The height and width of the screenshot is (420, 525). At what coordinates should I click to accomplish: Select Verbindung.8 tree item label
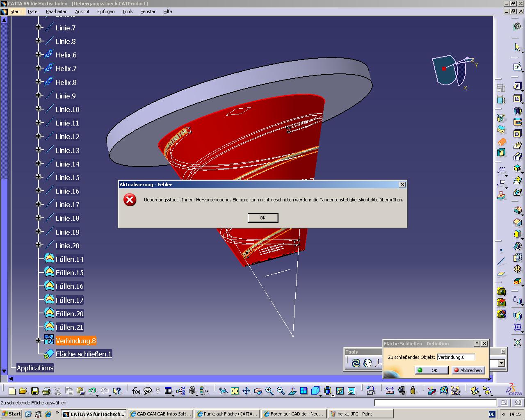point(76,341)
